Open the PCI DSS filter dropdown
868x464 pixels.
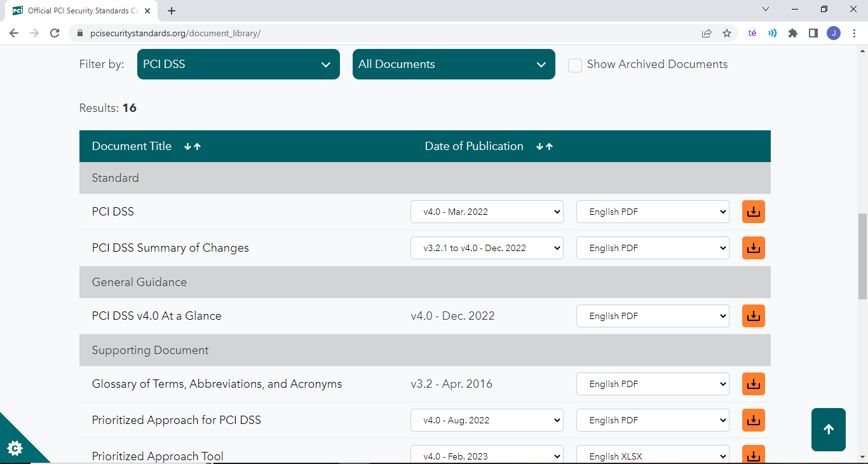coord(238,64)
